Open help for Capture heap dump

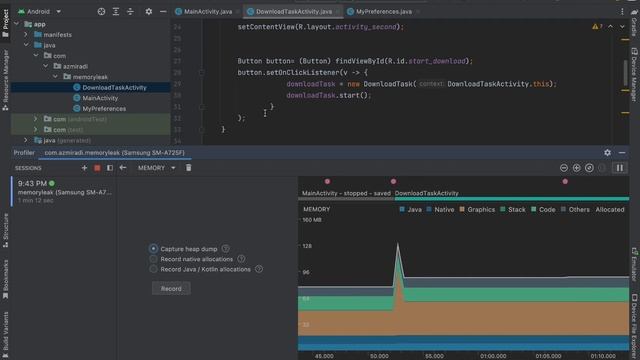point(225,249)
